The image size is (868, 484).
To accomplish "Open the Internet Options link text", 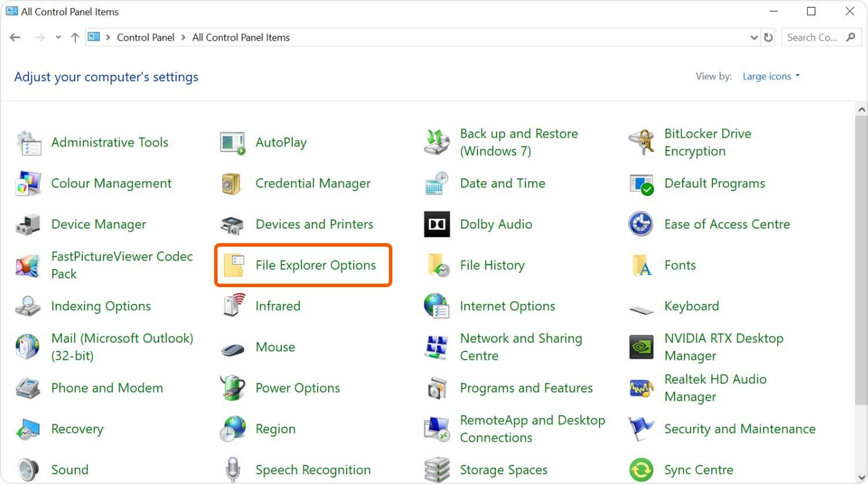I will tap(507, 306).
